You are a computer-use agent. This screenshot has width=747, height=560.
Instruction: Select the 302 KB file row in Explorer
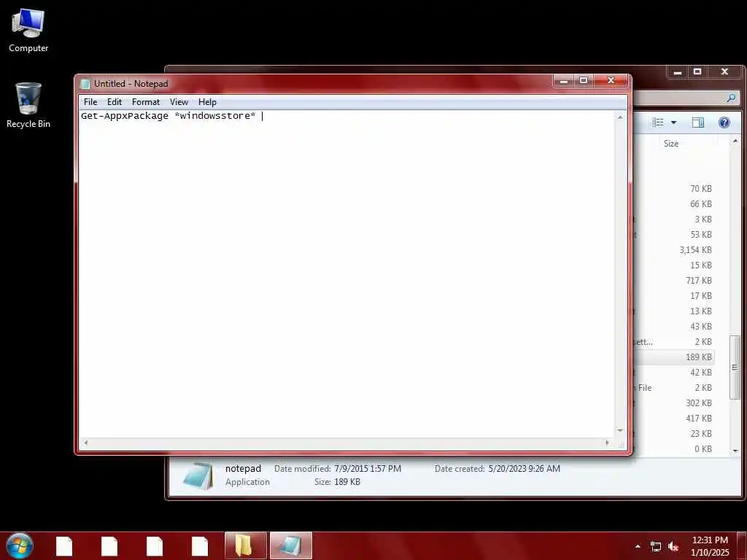(673, 402)
